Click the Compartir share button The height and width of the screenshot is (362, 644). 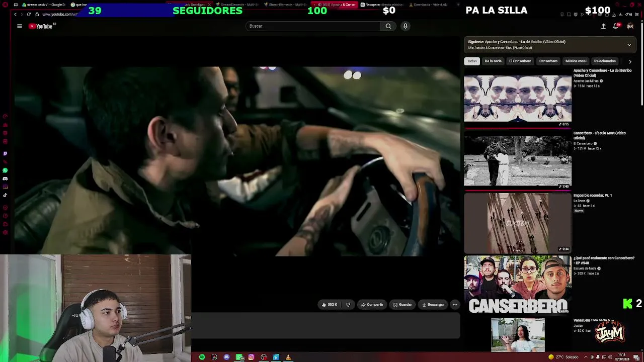[x=372, y=305]
